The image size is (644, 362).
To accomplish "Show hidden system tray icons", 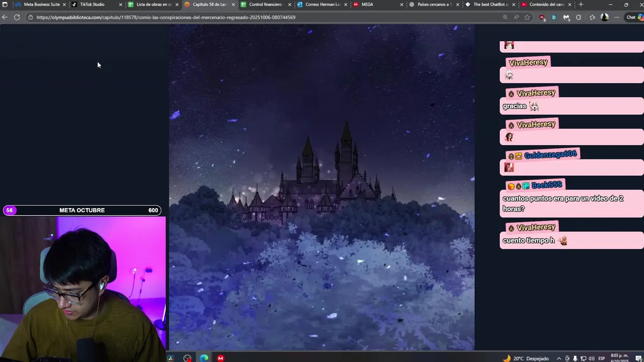I will tap(558, 358).
